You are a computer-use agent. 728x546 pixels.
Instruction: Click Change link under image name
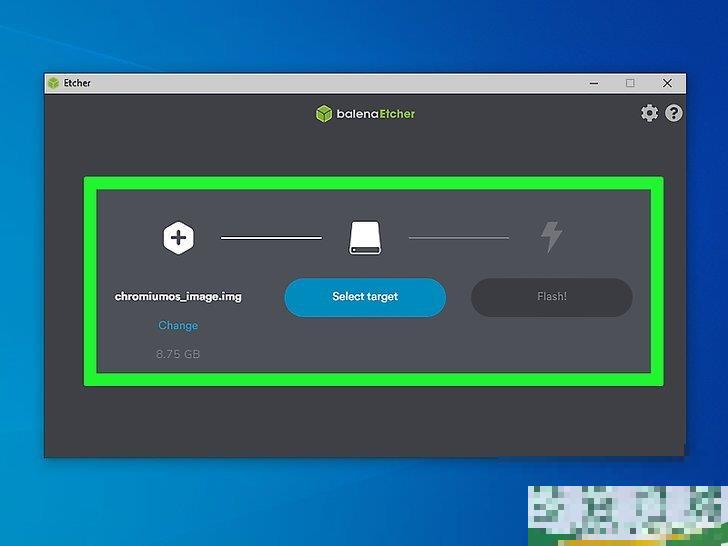[x=178, y=325]
